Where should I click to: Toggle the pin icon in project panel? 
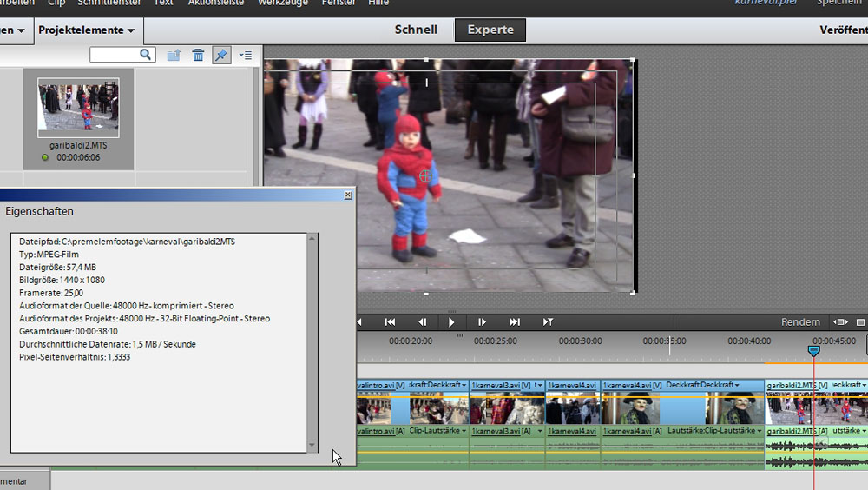pyautogui.click(x=221, y=55)
